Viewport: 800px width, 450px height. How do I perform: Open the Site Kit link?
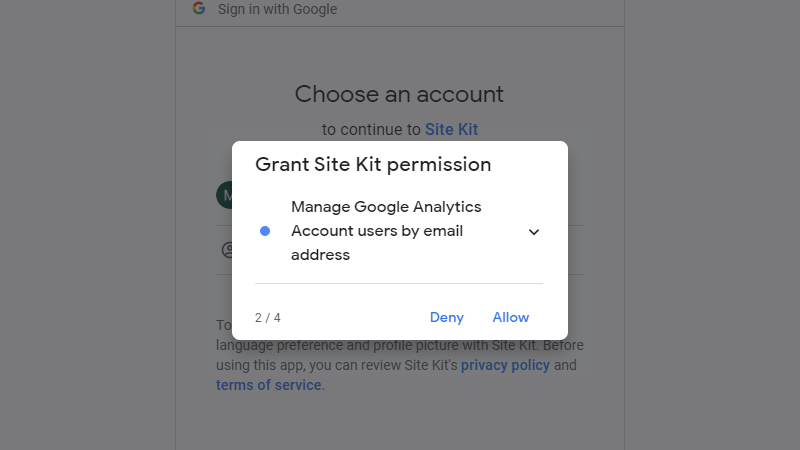tap(452, 130)
